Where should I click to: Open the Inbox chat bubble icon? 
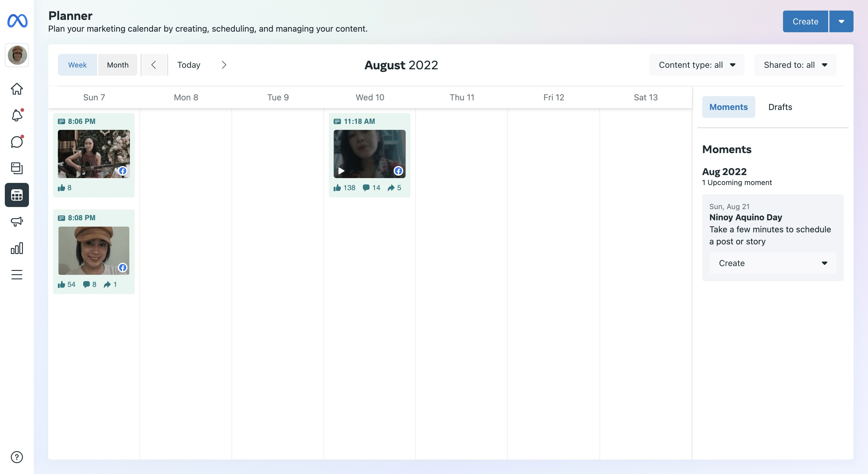tap(17, 142)
